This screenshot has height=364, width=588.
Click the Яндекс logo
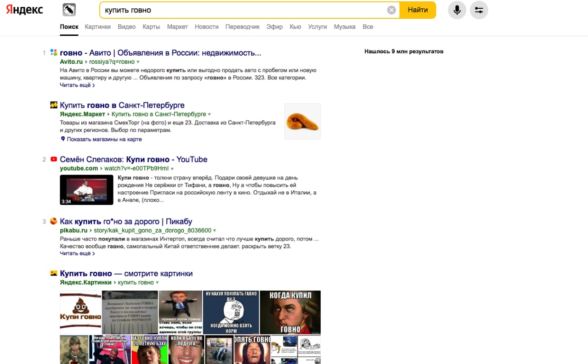[24, 10]
